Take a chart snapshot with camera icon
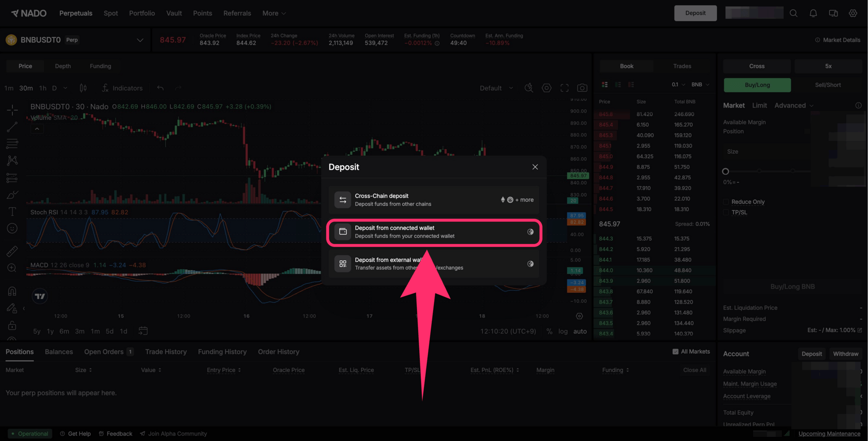 click(x=582, y=88)
